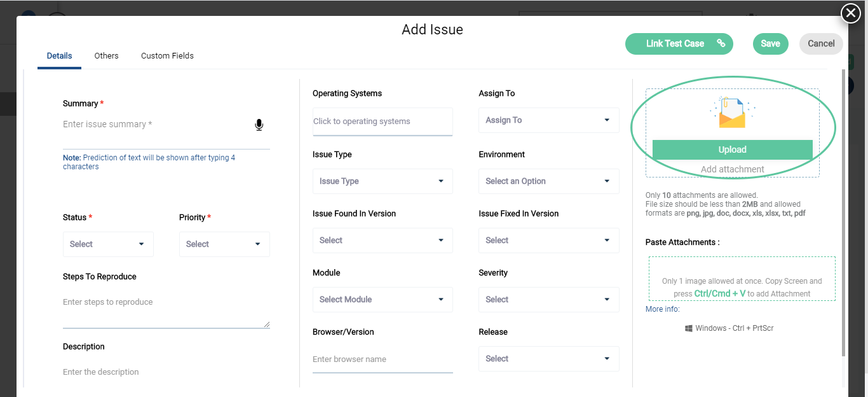Click the 'Windows - Ctrl + PrtScr' text
The image size is (868, 397).
[x=734, y=328]
